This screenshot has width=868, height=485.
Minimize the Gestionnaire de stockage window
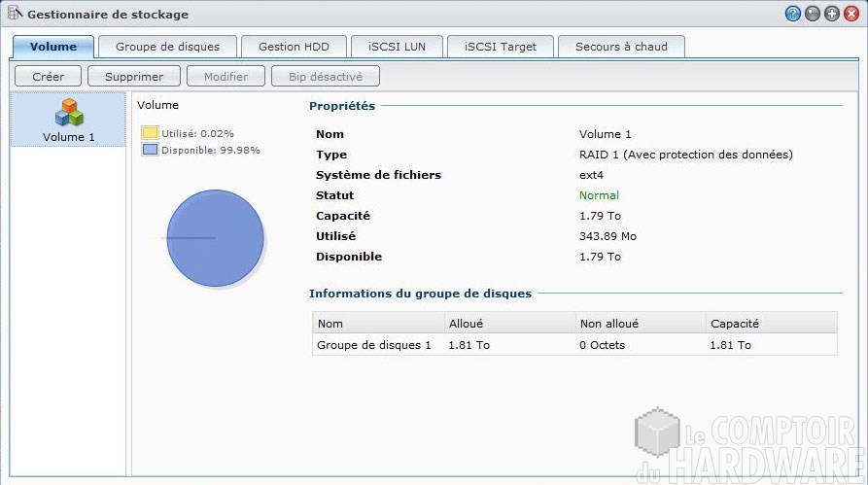[x=813, y=14]
